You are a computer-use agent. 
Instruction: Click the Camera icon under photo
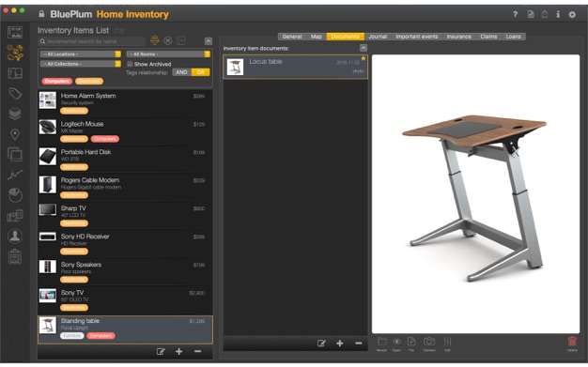429,344
